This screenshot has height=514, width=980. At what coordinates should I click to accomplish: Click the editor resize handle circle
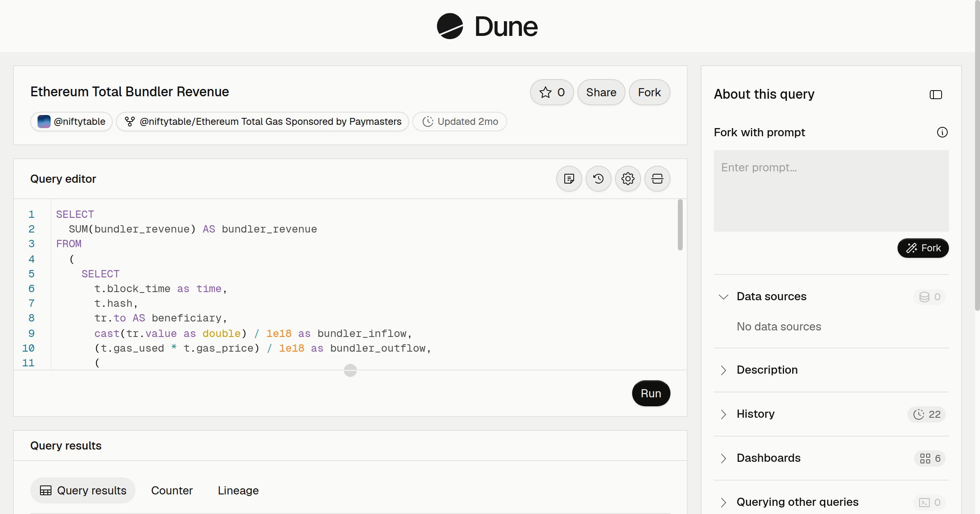point(350,370)
